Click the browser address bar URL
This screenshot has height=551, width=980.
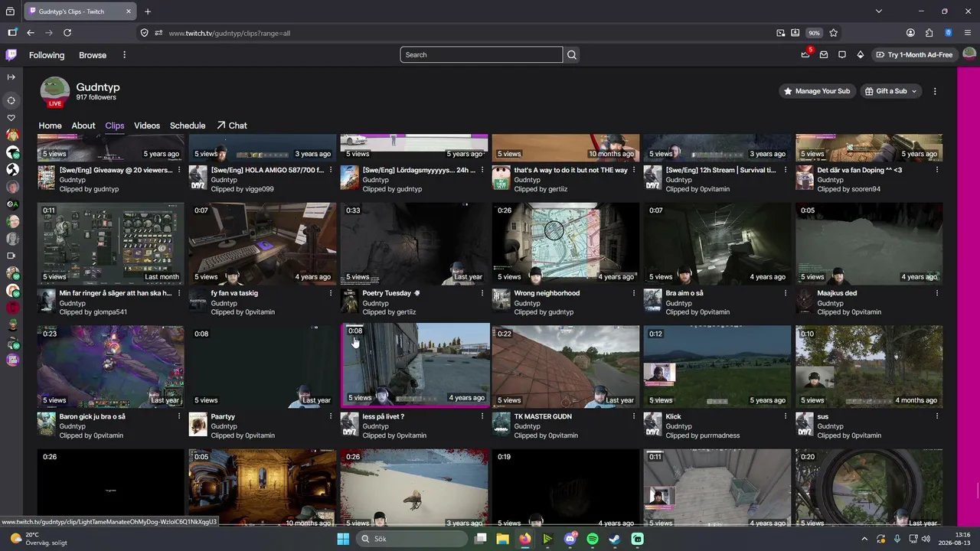click(x=229, y=33)
